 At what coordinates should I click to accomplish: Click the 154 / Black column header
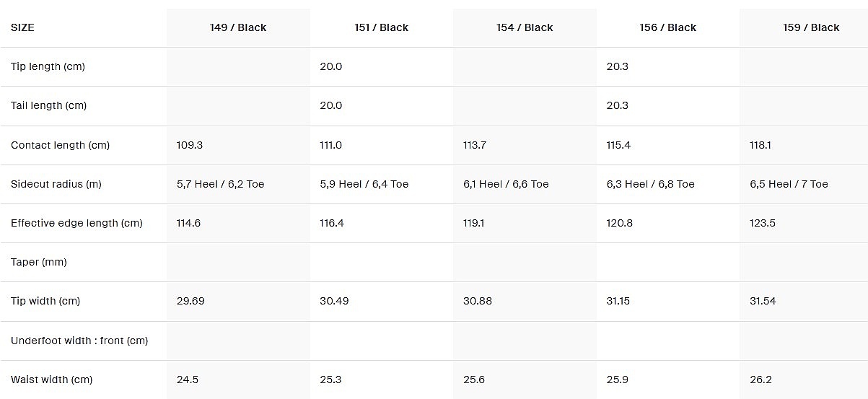(525, 27)
